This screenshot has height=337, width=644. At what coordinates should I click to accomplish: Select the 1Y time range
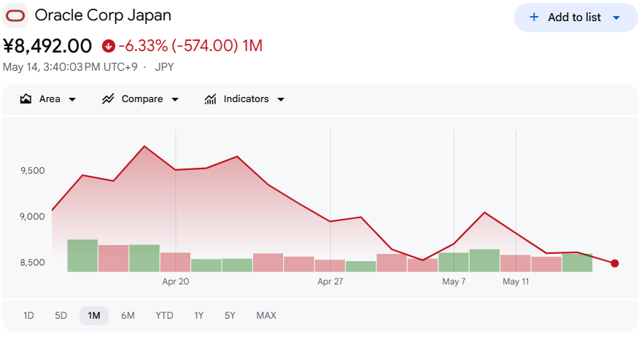point(199,316)
